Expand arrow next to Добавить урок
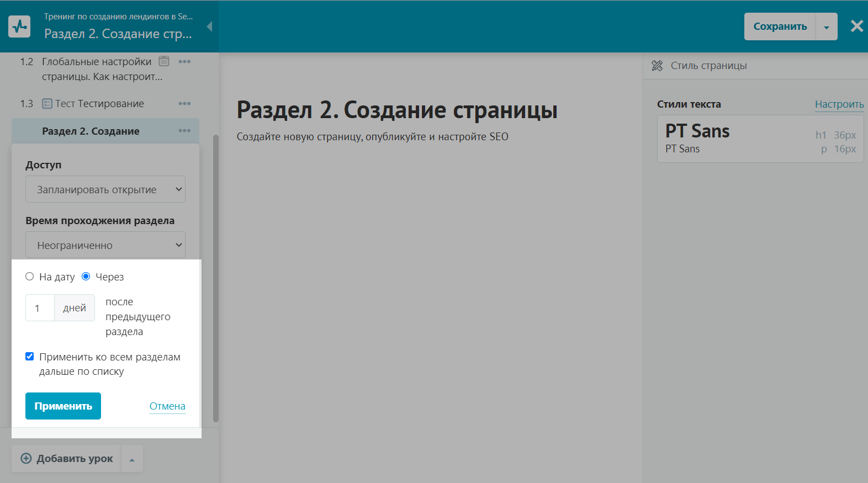This screenshot has height=483, width=868. pos(132,459)
